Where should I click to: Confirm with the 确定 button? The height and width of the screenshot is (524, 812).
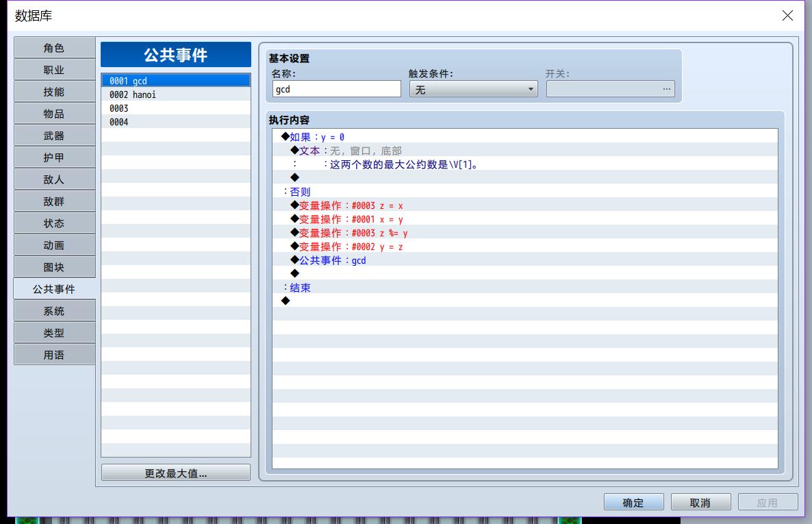633,501
